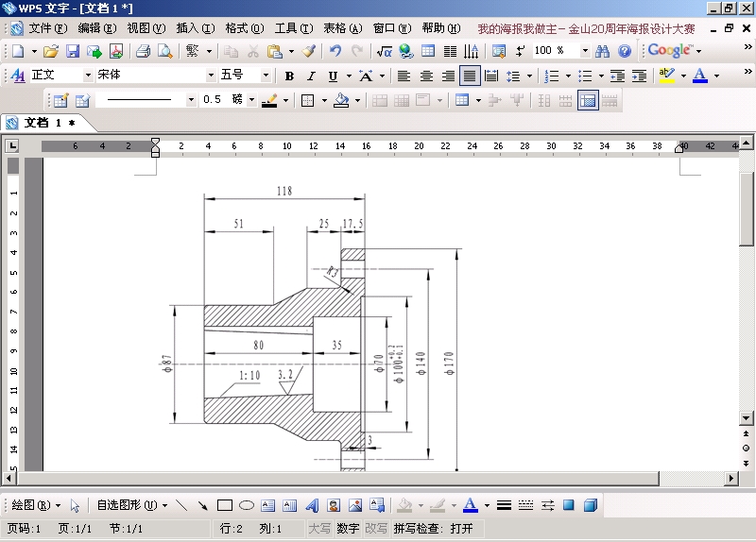756x542 pixels.
Task: Toggle distributed alignment button
Action: tap(491, 76)
